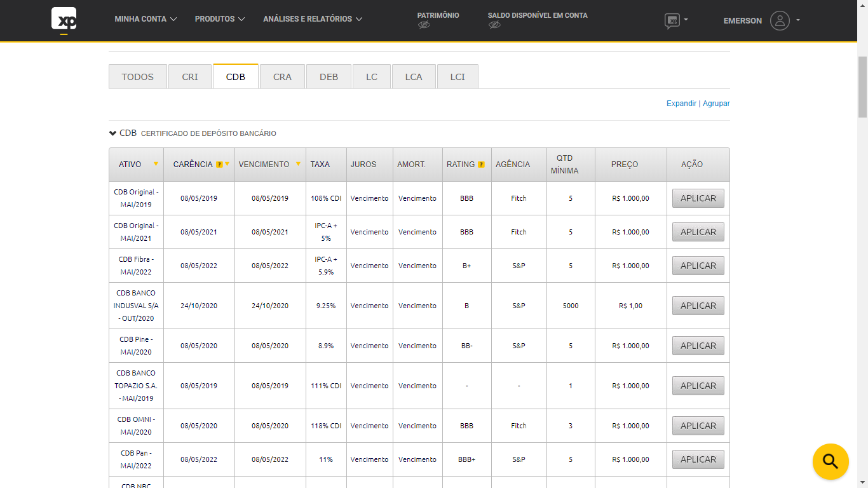
Task: Click the XP logo home icon
Action: click(x=64, y=20)
